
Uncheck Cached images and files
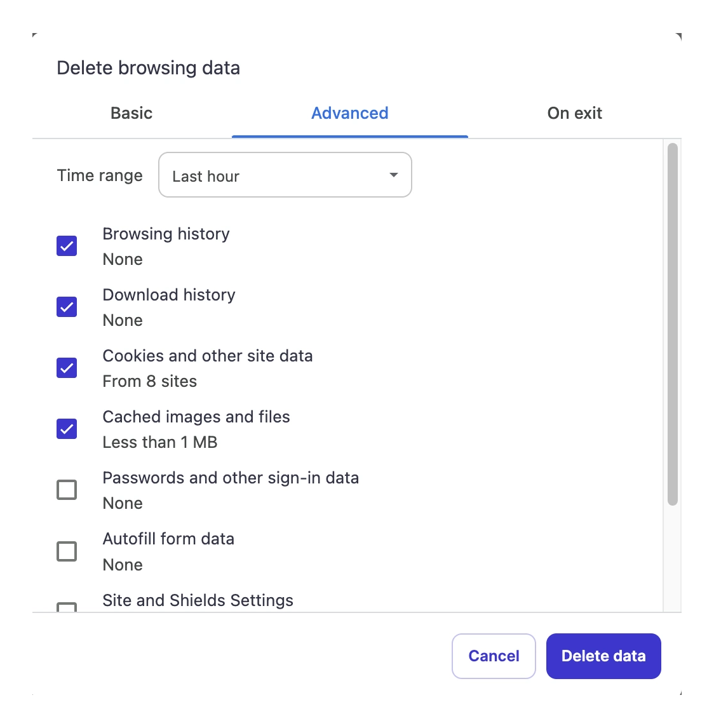pos(66,429)
